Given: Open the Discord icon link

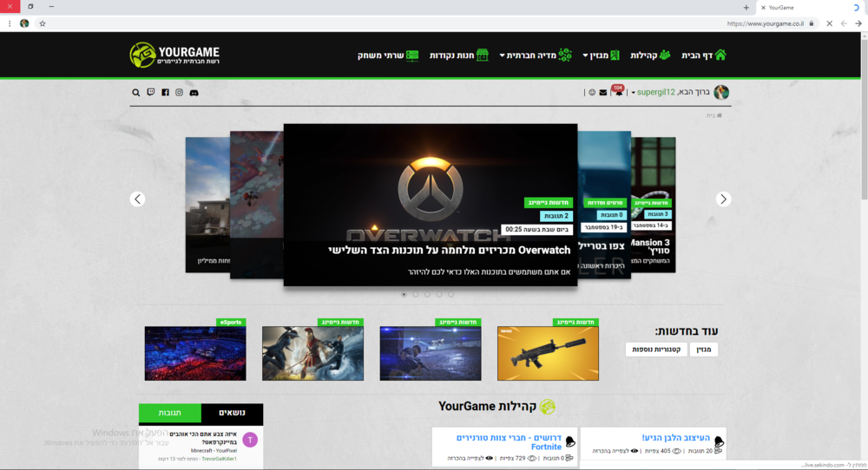Looking at the screenshot, I should click(x=194, y=93).
